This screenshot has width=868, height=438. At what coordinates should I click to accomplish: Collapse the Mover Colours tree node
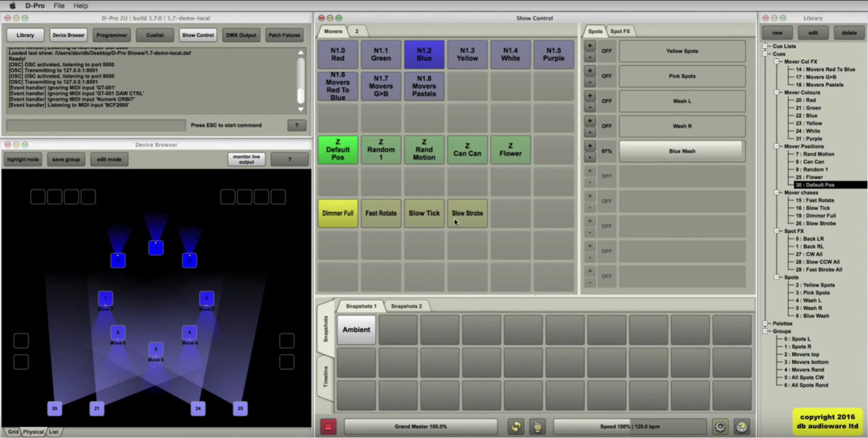777,92
